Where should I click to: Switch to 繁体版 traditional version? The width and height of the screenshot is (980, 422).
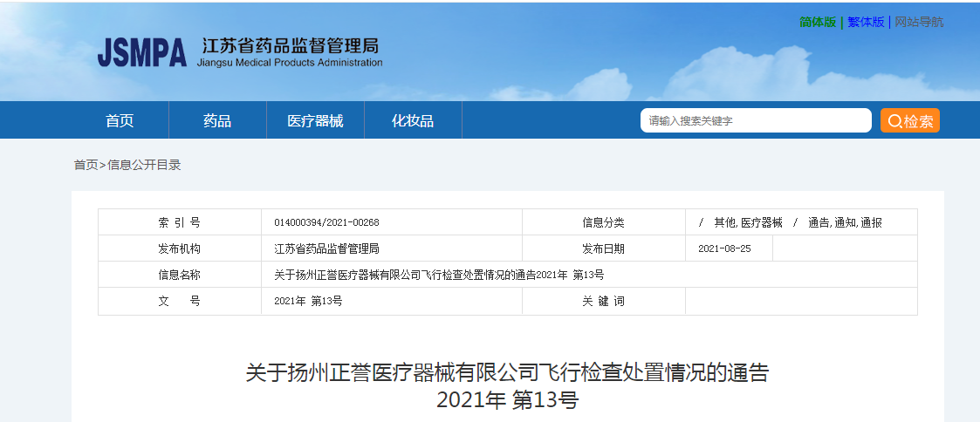click(866, 22)
